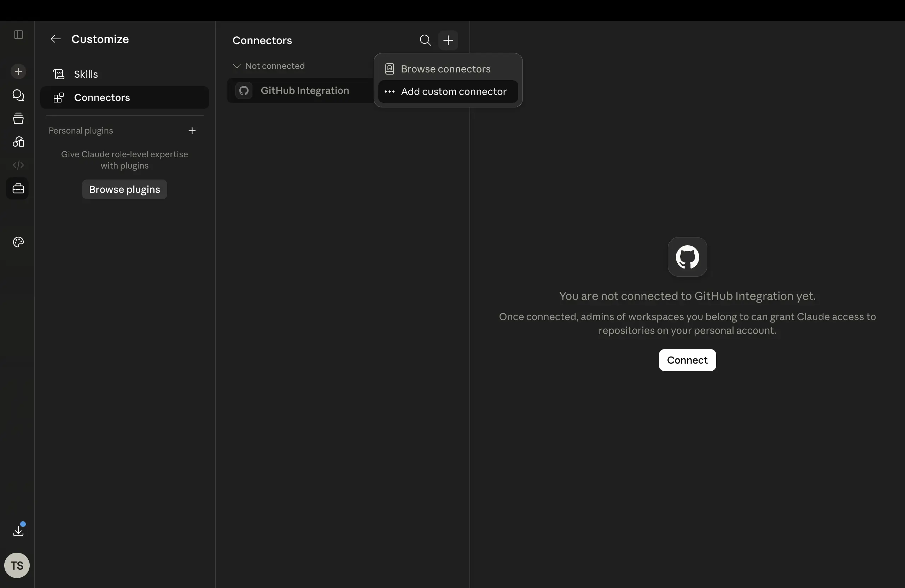
Task: Open the Projects stack icon
Action: pos(18,118)
